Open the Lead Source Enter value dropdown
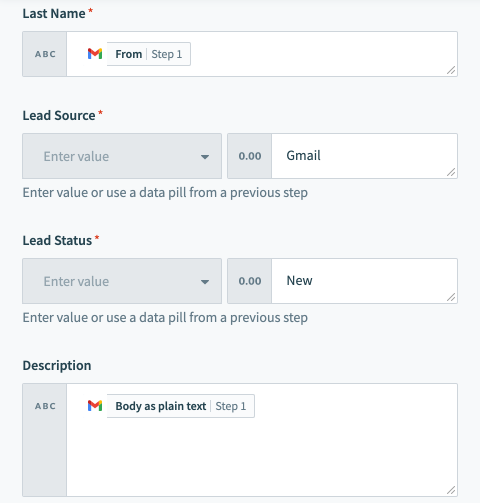 pyautogui.click(x=122, y=156)
